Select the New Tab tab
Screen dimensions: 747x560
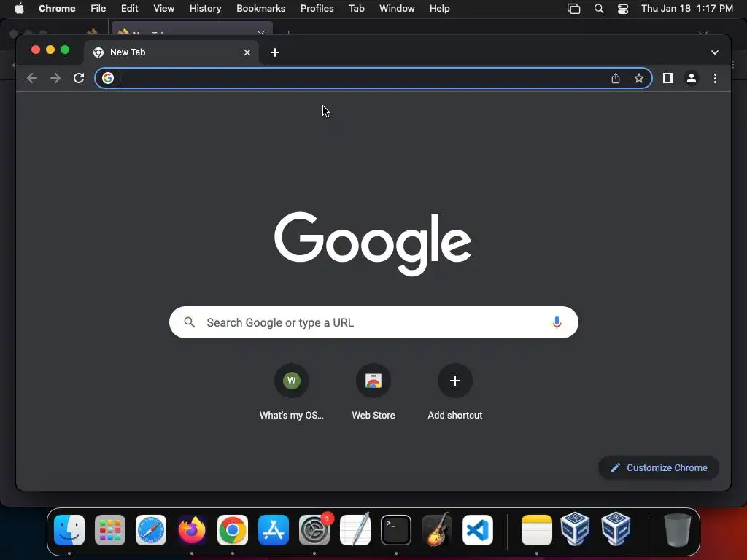pyautogui.click(x=171, y=52)
